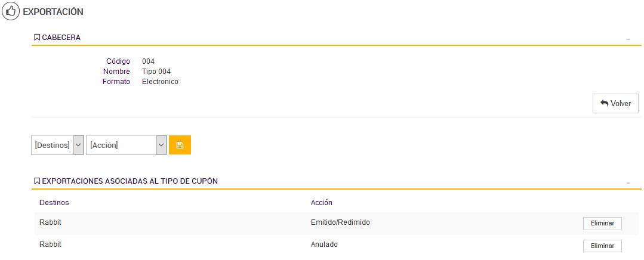Click the Tipo 004 name value
644x260 pixels.
(156, 72)
